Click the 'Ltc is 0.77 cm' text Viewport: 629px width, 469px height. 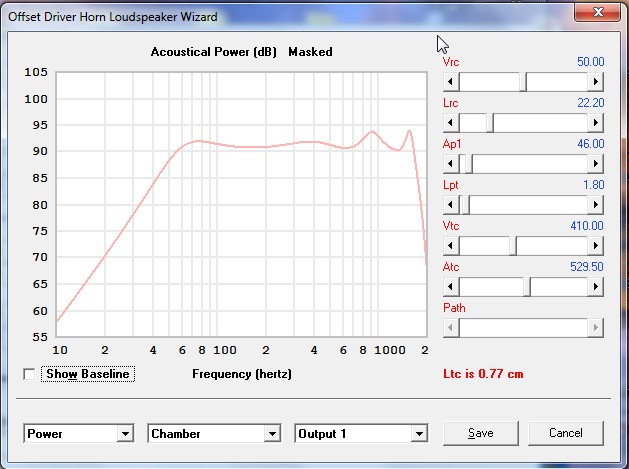coord(483,374)
